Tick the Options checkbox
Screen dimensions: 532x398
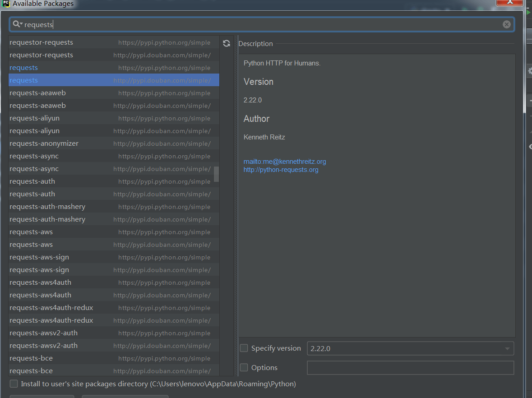244,367
